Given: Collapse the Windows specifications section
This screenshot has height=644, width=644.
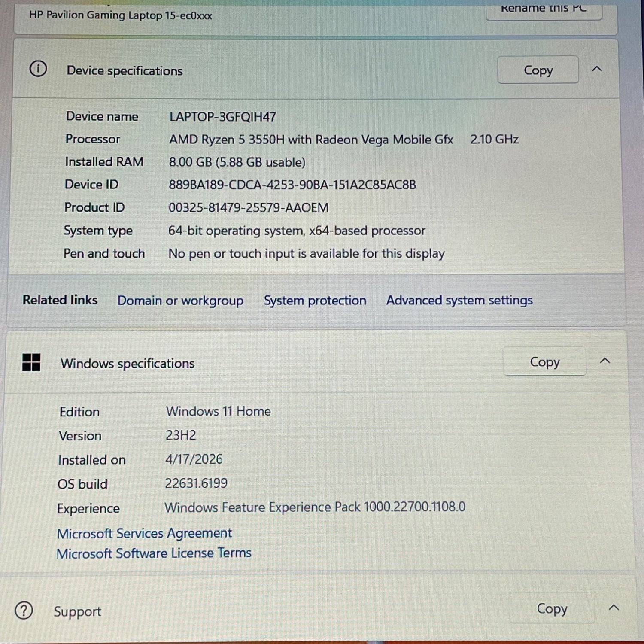Looking at the screenshot, I should click(x=605, y=361).
